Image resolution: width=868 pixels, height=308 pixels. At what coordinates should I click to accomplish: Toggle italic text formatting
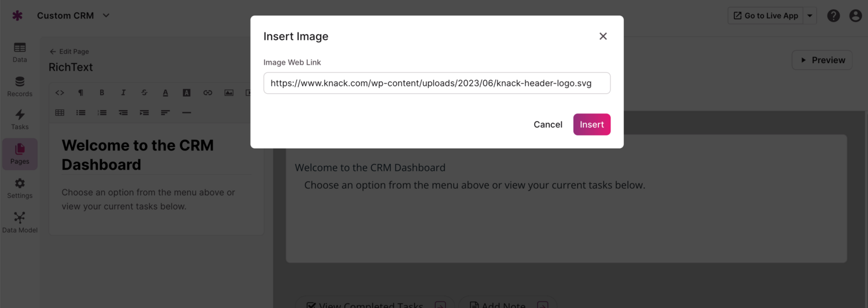click(123, 93)
